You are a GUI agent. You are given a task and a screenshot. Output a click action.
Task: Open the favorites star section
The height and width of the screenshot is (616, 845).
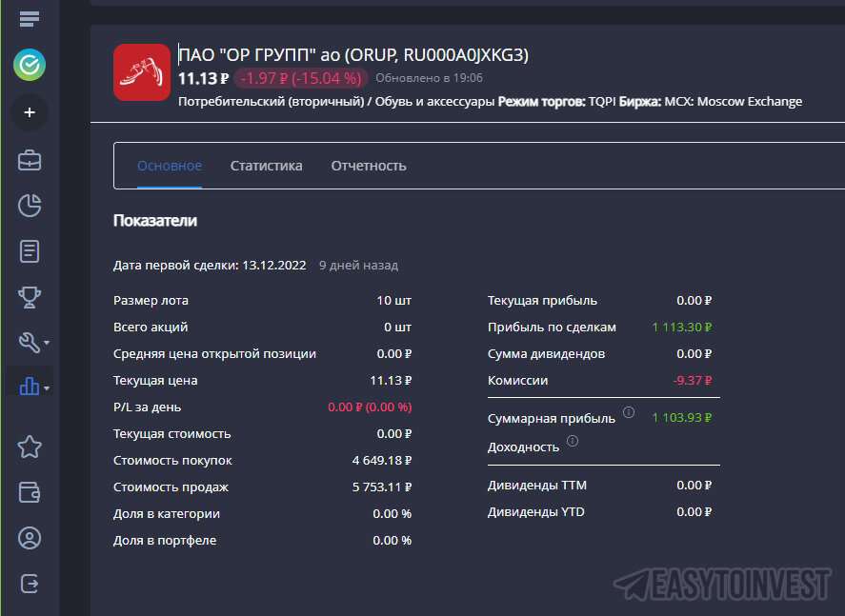[30, 447]
